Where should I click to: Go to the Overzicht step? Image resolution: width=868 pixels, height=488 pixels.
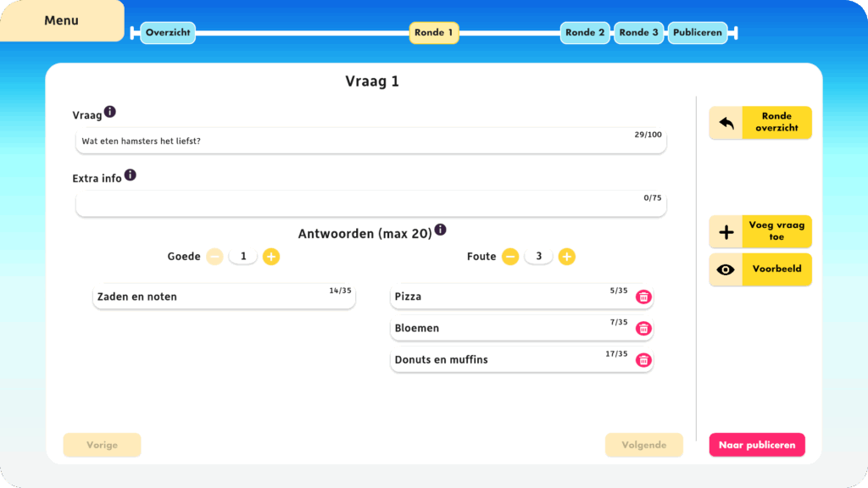168,33
